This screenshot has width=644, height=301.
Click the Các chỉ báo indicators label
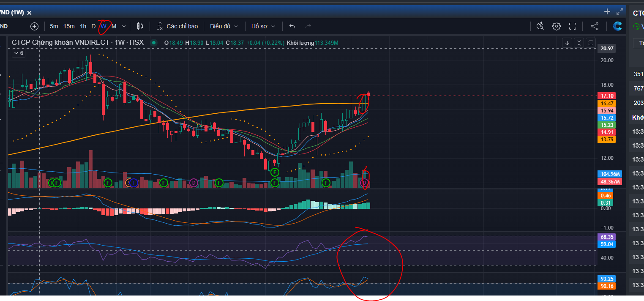(x=182, y=26)
